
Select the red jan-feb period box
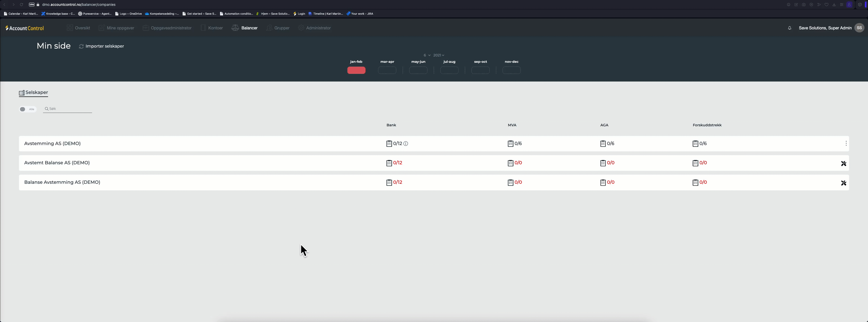(356, 70)
